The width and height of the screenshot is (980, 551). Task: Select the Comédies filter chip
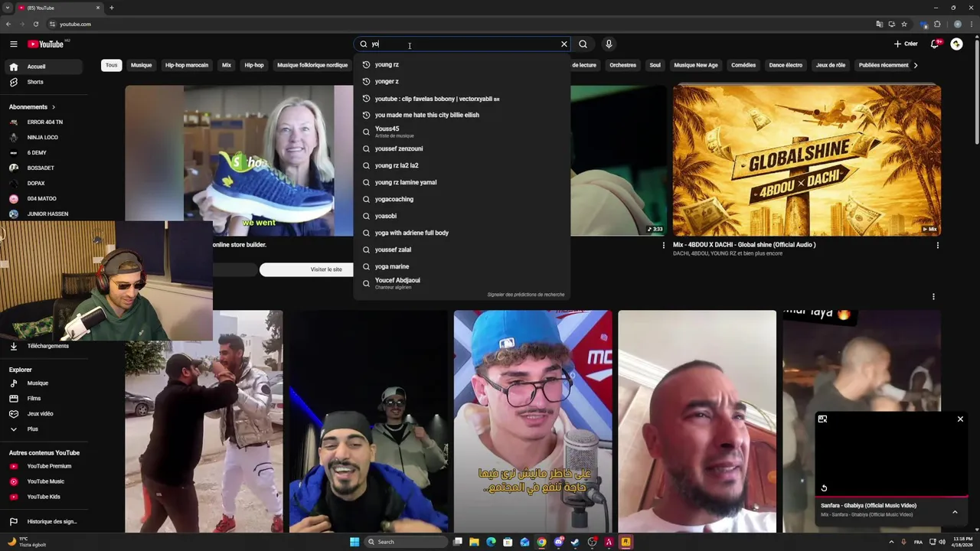pos(743,65)
